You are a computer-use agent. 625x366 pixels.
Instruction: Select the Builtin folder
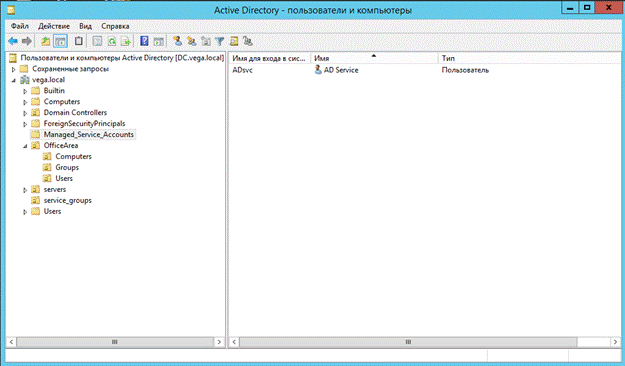[54, 91]
